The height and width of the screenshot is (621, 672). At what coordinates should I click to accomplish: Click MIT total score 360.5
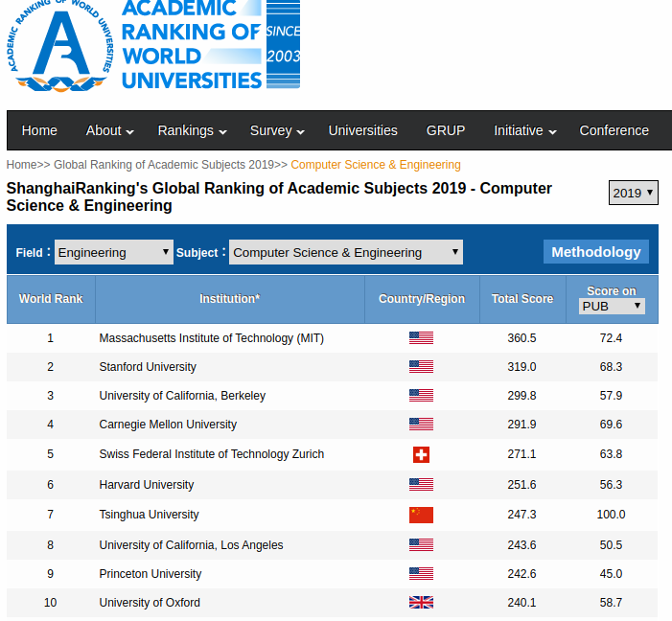(521, 338)
